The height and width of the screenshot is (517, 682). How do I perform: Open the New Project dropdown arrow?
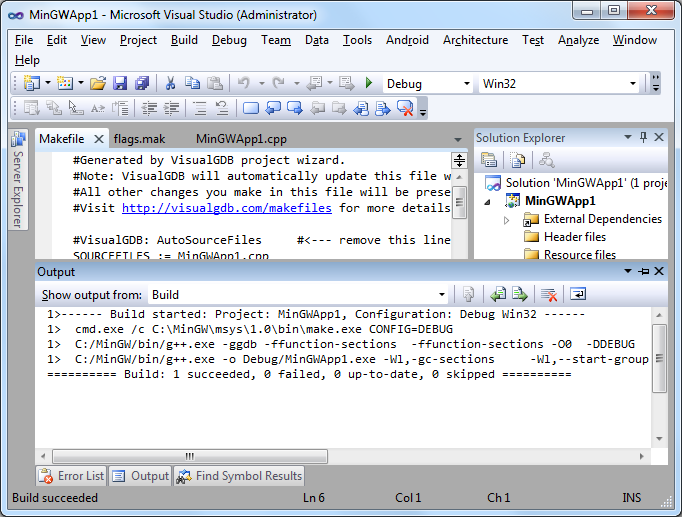[x=48, y=83]
